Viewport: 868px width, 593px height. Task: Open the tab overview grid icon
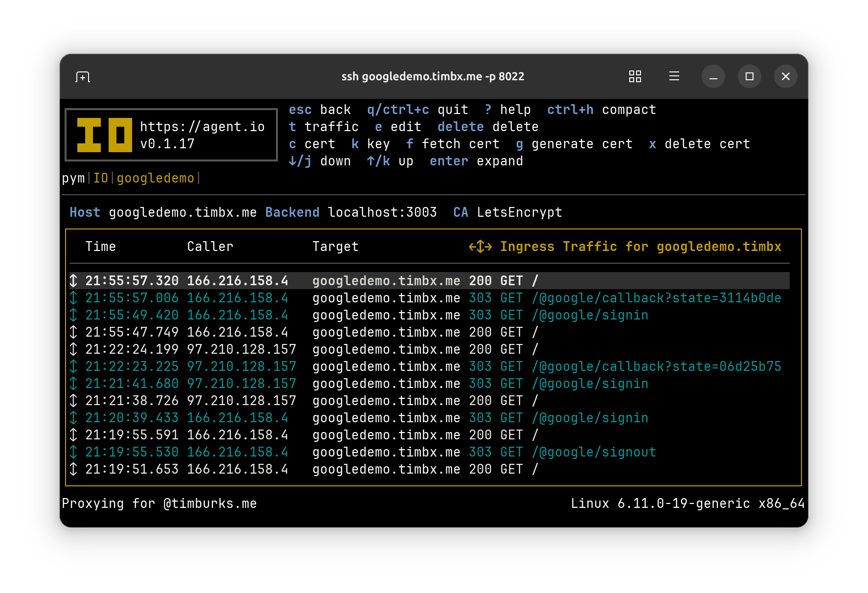[635, 76]
